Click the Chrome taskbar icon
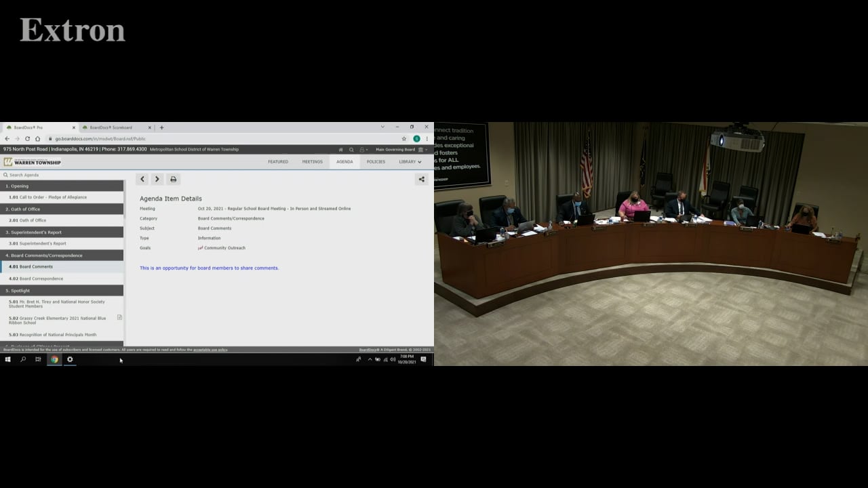The height and width of the screenshot is (488, 868). (54, 359)
